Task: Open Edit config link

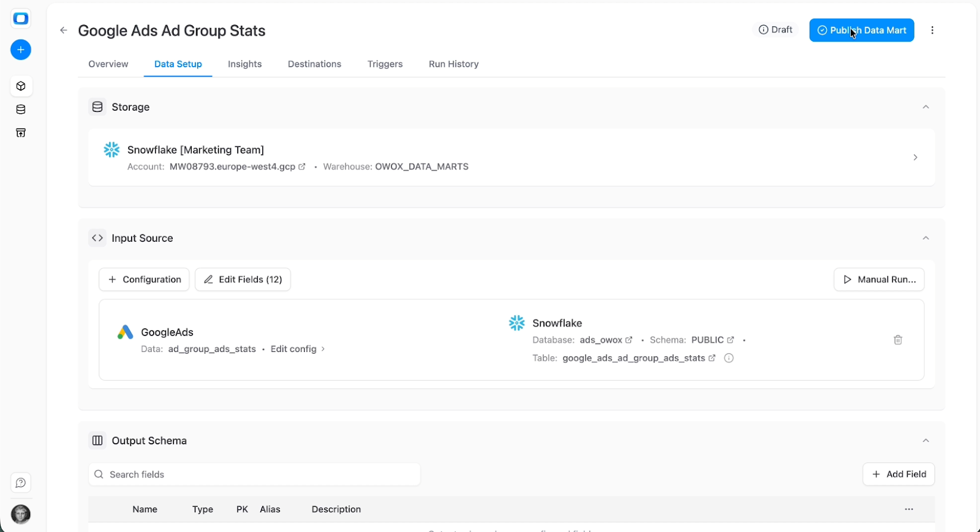Action: click(298, 349)
